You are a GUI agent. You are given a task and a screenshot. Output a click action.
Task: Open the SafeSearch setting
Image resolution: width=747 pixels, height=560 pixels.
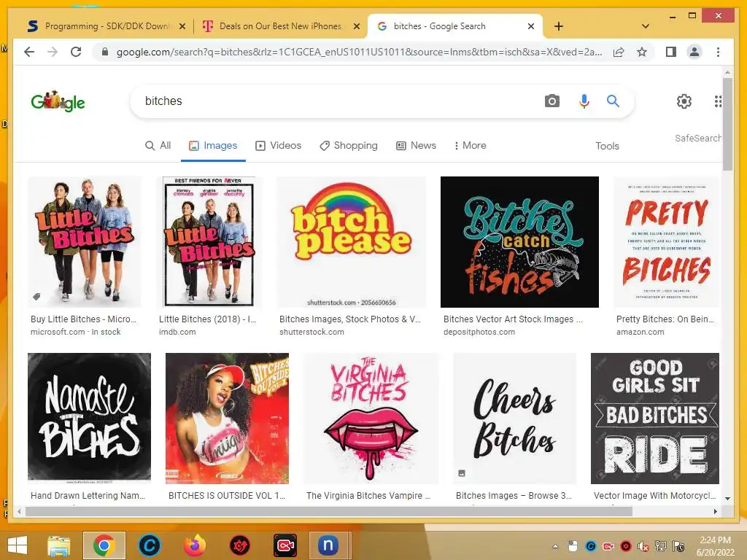pos(697,138)
